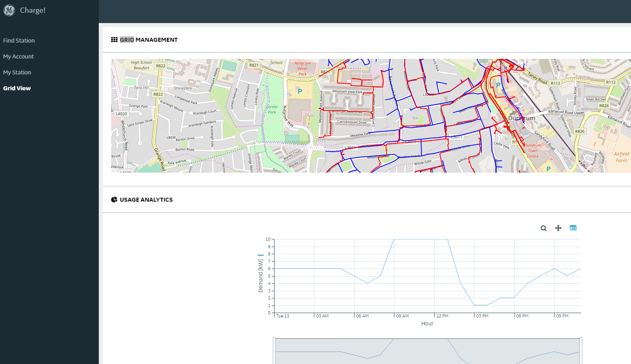Click the 12 PM tick label
Screen dimensions: 631x364
click(442, 316)
